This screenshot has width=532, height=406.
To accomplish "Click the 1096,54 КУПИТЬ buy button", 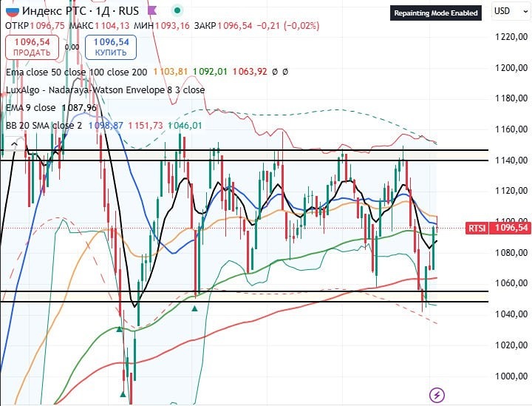I will 111,47.
